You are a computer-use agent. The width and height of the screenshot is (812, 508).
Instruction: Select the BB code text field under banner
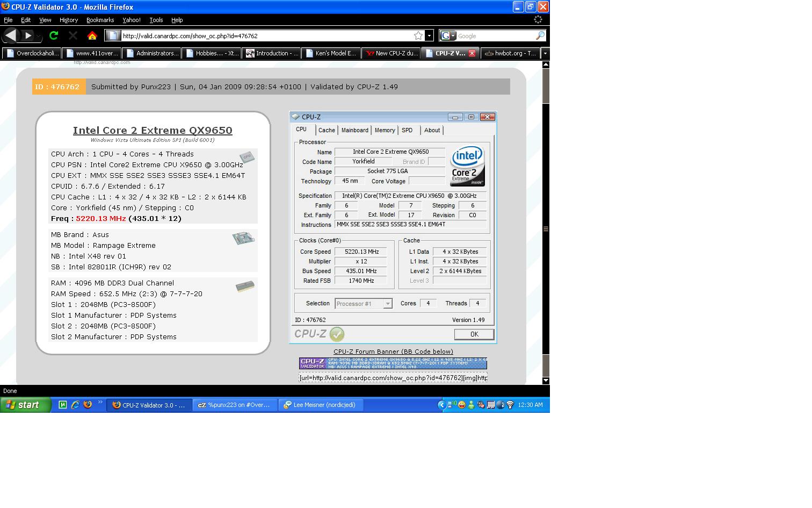pyautogui.click(x=393, y=377)
